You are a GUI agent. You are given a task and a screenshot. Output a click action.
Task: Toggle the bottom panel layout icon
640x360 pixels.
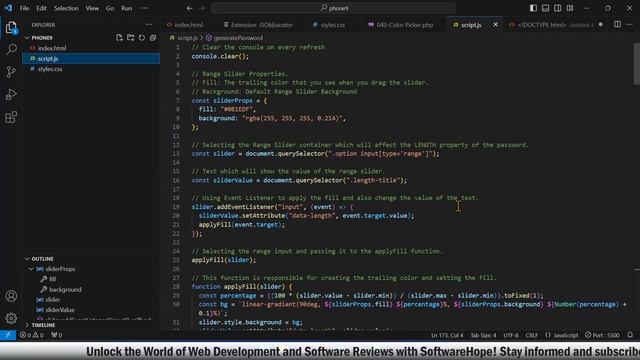pos(546,8)
